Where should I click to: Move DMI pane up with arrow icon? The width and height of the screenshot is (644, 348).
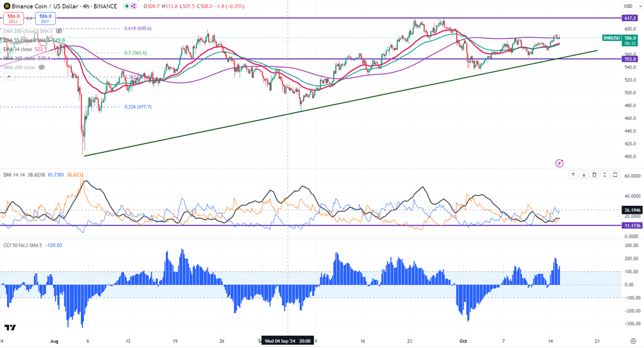(573, 175)
